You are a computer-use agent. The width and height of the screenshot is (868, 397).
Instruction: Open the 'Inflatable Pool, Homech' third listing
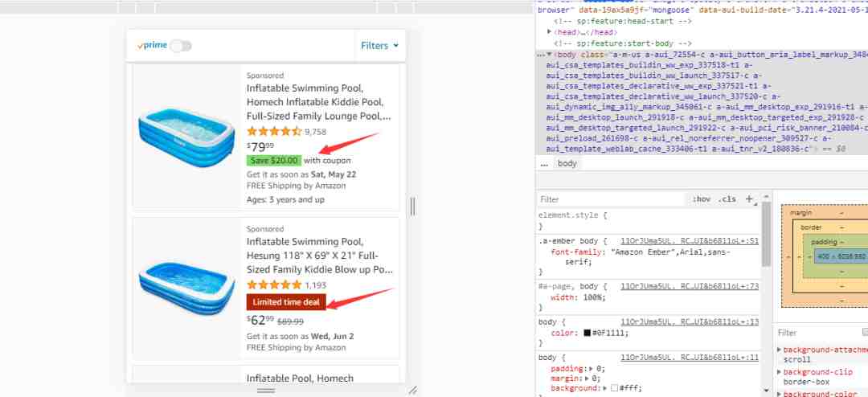(300, 379)
